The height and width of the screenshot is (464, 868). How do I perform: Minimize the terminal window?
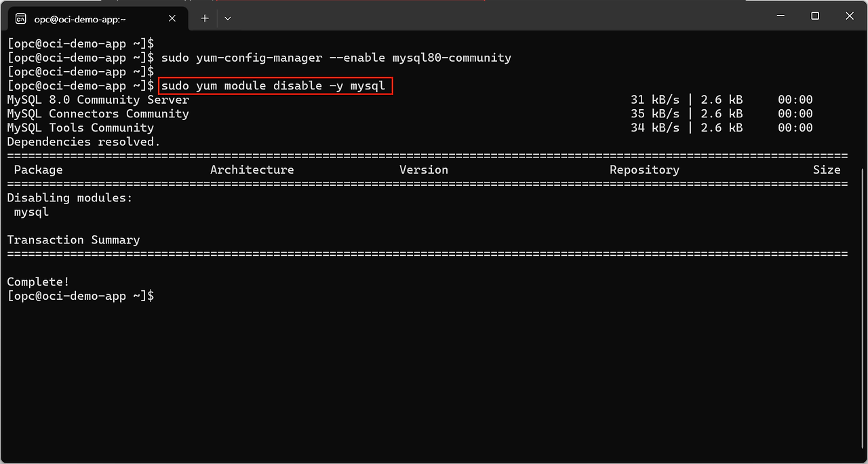780,16
